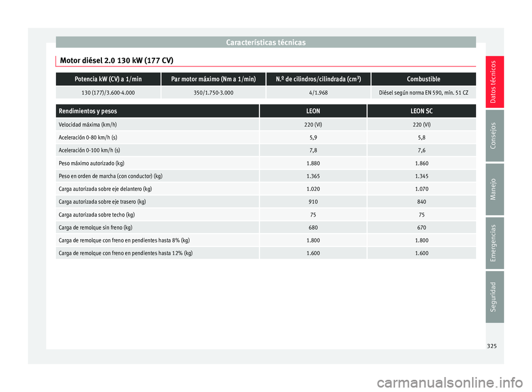
Task: Select the Potencia kW (CV) column header
Action: pyautogui.click(x=108, y=79)
